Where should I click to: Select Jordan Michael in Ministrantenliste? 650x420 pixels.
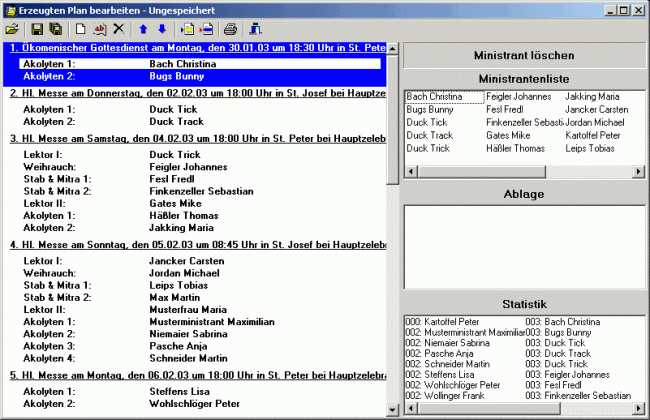595,122
